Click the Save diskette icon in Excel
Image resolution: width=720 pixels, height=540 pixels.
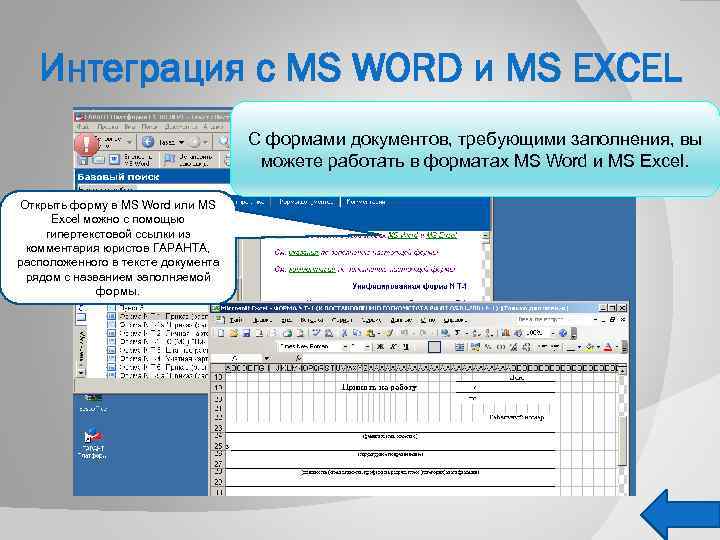point(246,333)
